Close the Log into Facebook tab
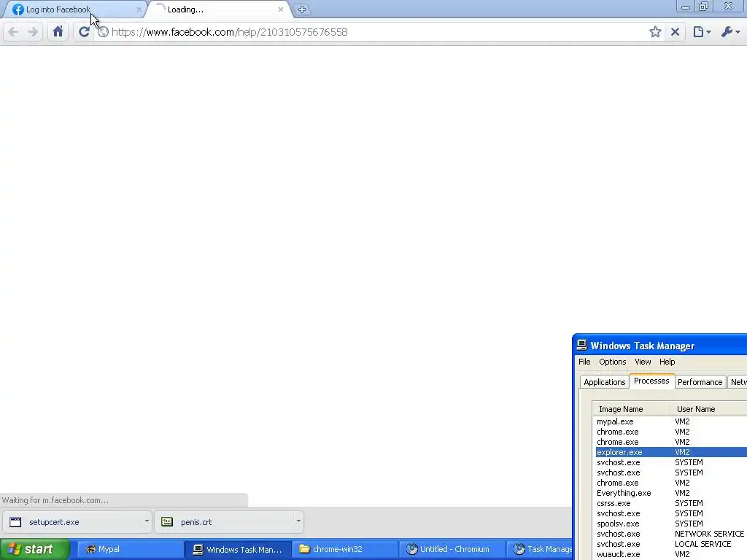This screenshot has height=560, width=747. (139, 9)
